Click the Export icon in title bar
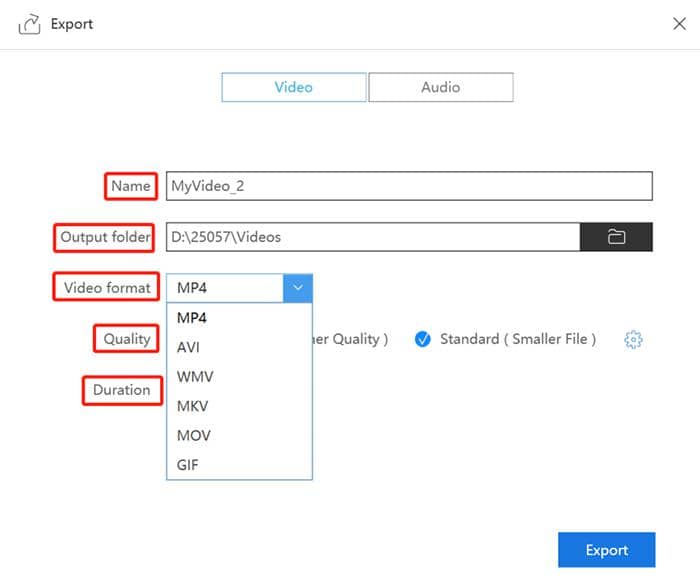This screenshot has height=584, width=700. click(29, 24)
